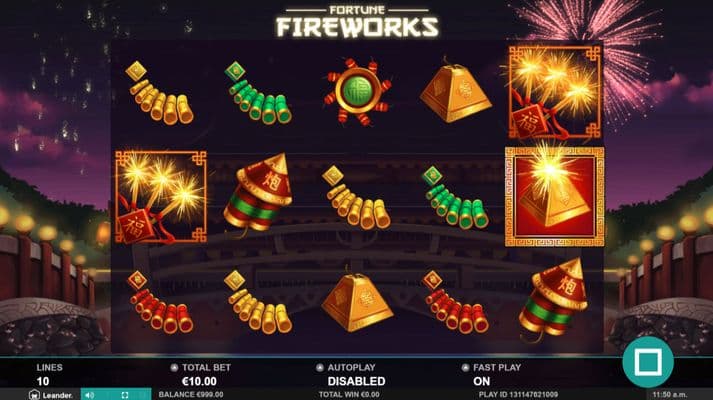713x400 pixels.
Task: Click the balance €999.00 display
Action: click(x=191, y=395)
